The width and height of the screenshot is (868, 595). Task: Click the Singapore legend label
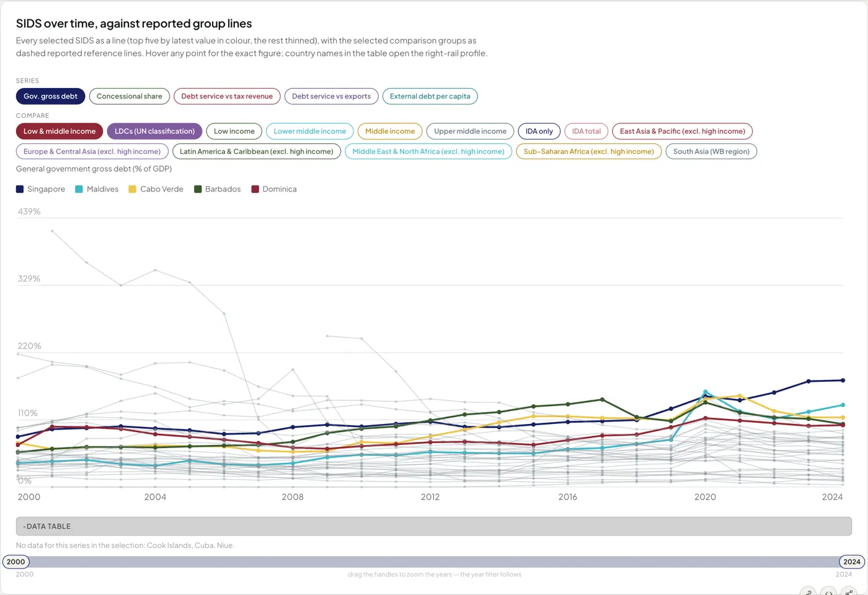click(x=46, y=189)
